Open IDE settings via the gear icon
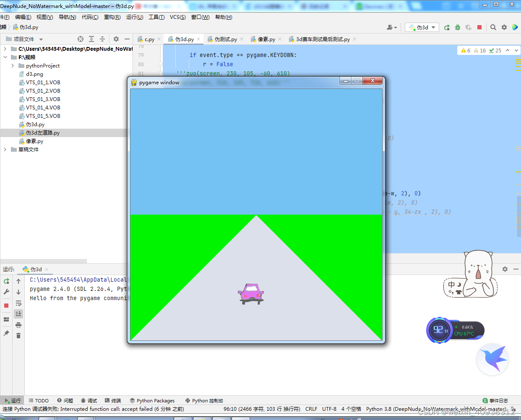This screenshot has width=521, height=420. pos(504,27)
